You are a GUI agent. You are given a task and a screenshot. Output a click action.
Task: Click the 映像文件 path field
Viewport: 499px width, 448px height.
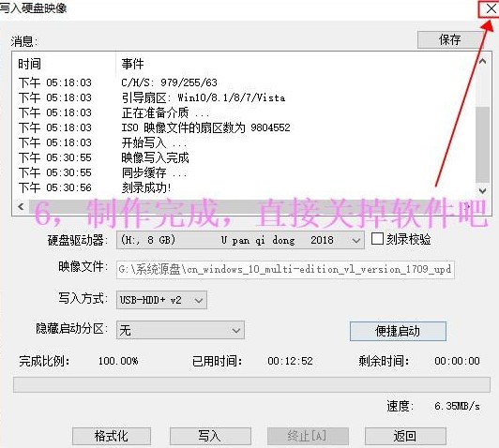coord(285,270)
